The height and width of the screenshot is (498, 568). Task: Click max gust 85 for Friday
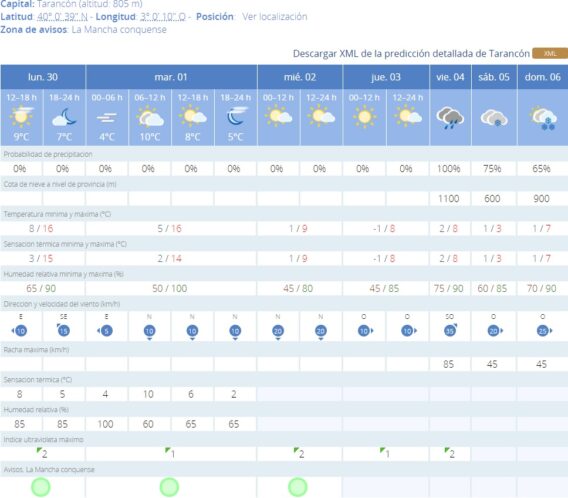pyautogui.click(x=448, y=364)
